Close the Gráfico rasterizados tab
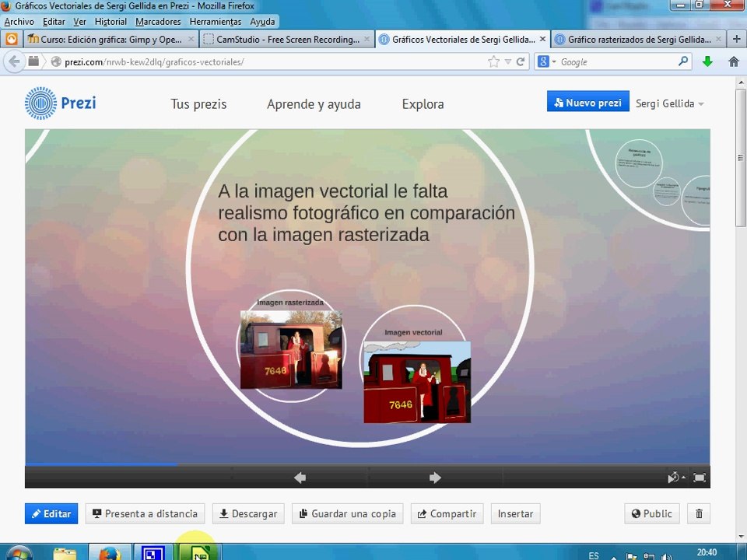Screen dimensions: 747x560 pyautogui.click(x=718, y=39)
